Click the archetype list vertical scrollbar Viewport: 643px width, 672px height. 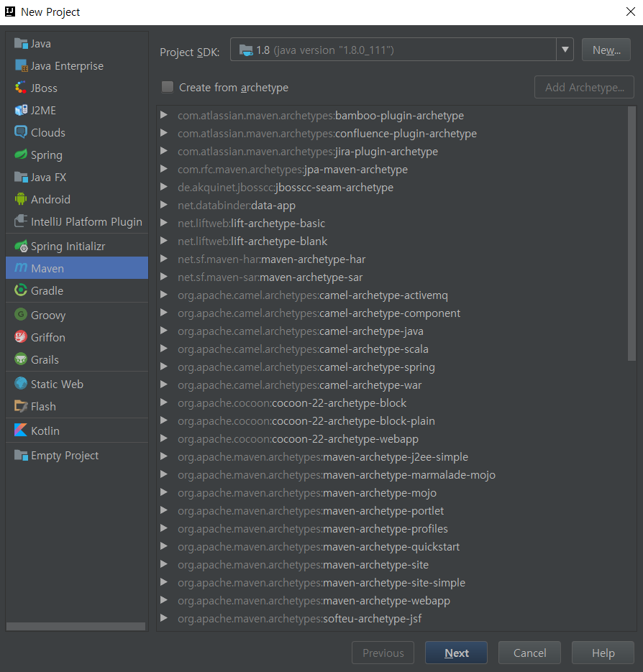click(x=631, y=234)
